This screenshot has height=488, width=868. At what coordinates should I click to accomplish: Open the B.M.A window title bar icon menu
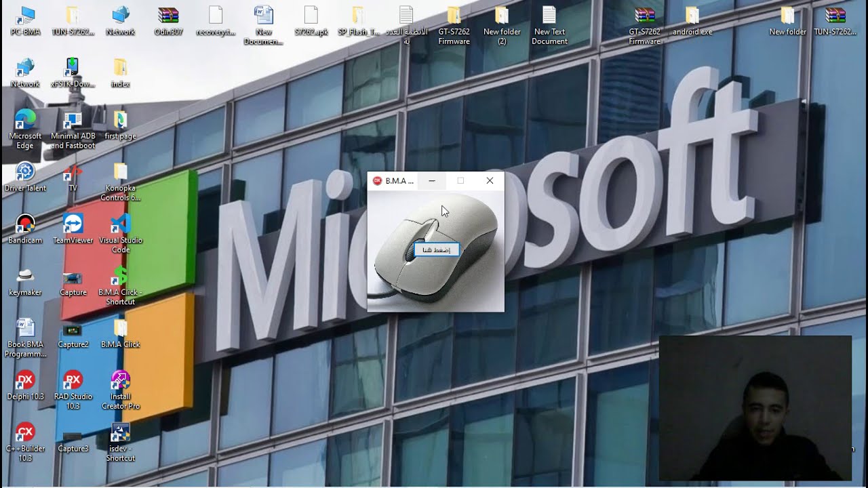coord(378,181)
